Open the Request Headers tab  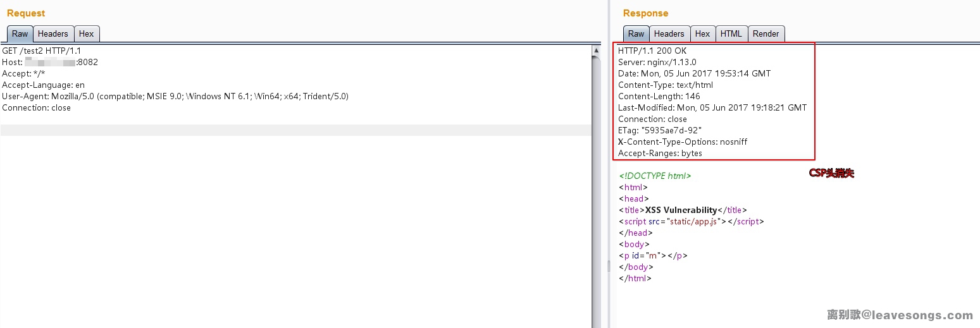click(x=53, y=34)
